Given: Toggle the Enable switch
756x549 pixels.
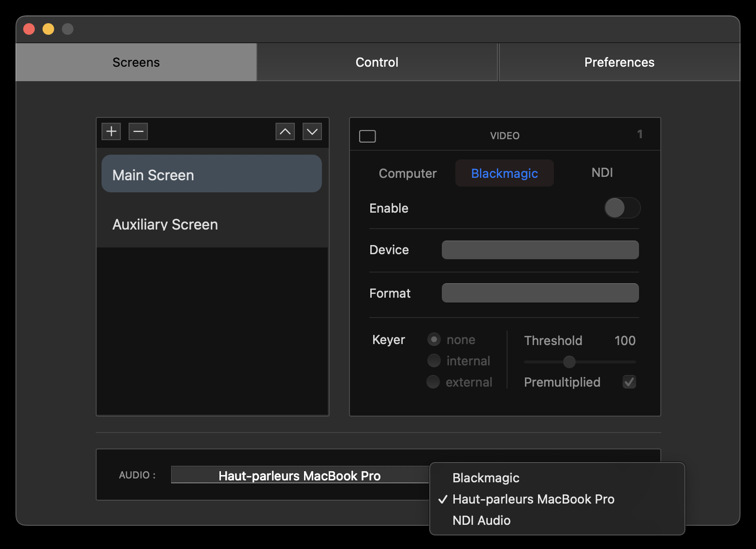Looking at the screenshot, I should click(x=622, y=208).
